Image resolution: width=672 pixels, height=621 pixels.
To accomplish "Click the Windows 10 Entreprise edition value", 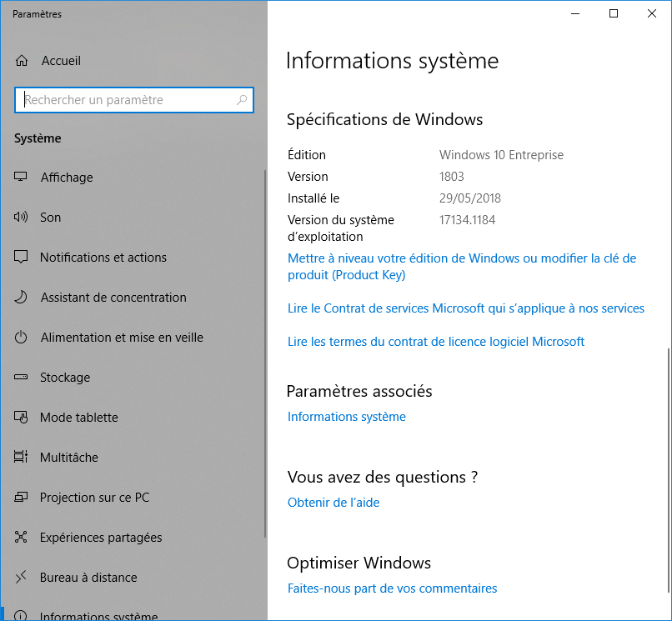I will tap(501, 155).
